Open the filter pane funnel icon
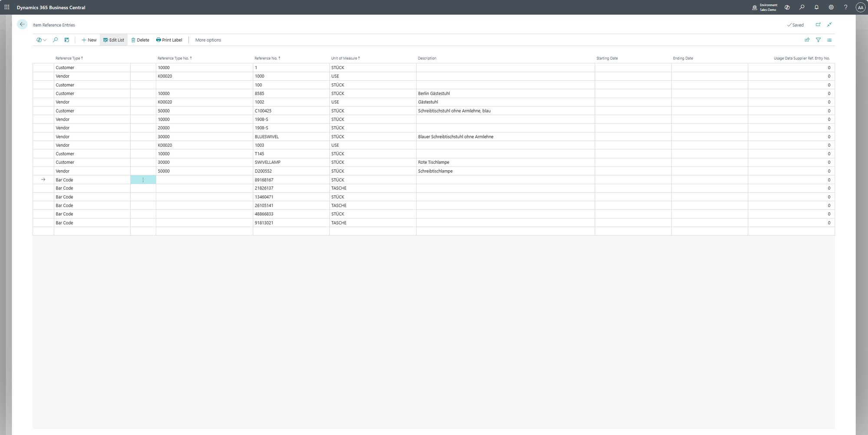The width and height of the screenshot is (868, 435). click(818, 40)
